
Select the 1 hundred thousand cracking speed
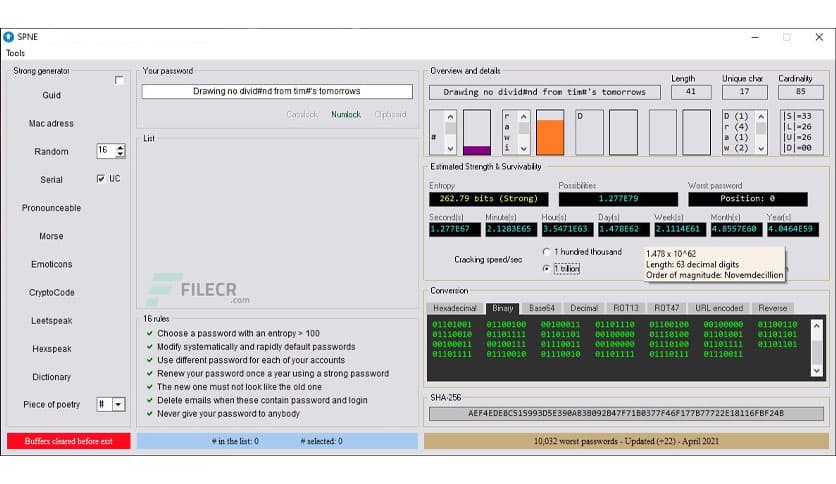pyautogui.click(x=546, y=252)
